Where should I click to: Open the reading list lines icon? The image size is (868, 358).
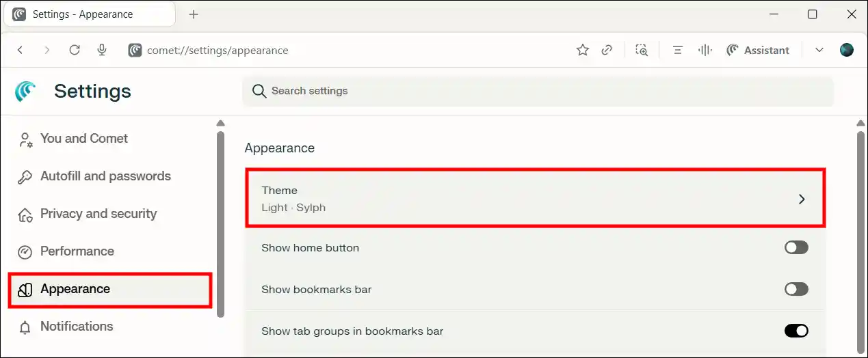[x=677, y=50]
